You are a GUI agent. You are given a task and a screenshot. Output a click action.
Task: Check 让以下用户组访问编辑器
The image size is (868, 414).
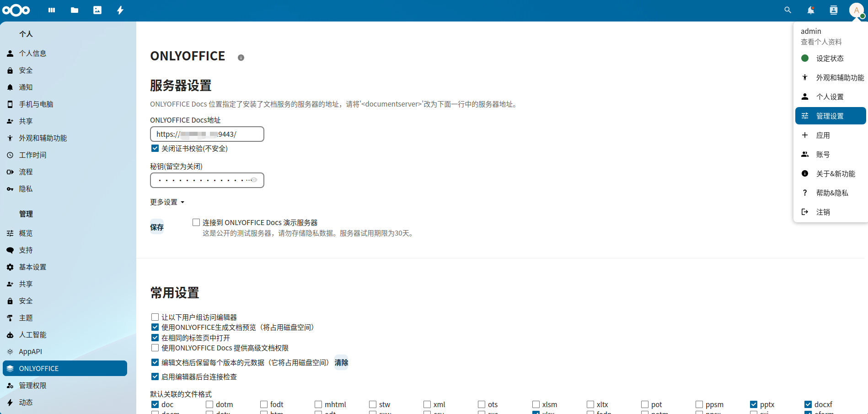[x=155, y=317]
